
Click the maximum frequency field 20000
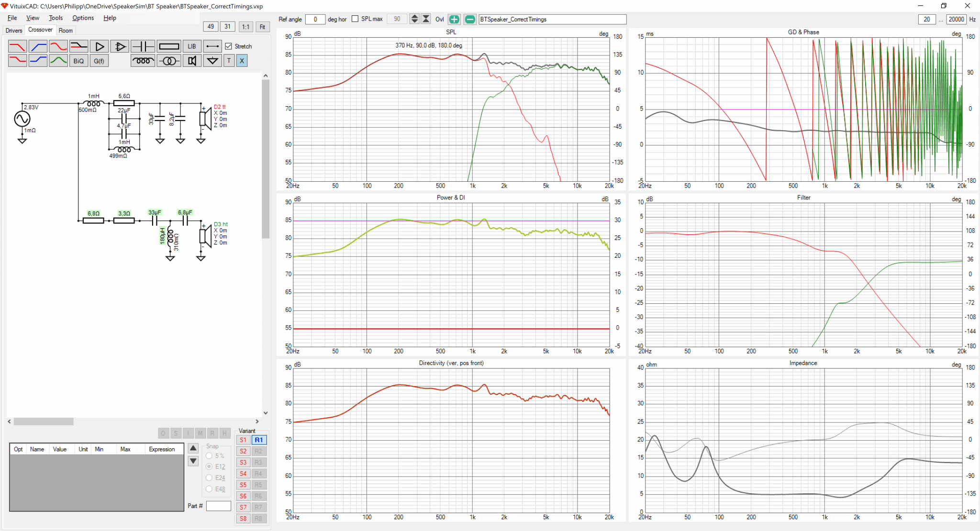pos(956,19)
